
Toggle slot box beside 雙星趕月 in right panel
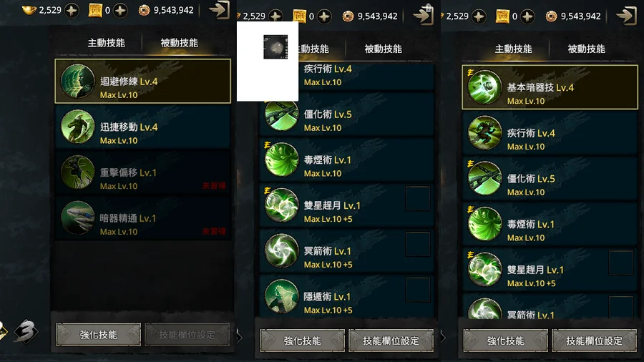click(621, 263)
